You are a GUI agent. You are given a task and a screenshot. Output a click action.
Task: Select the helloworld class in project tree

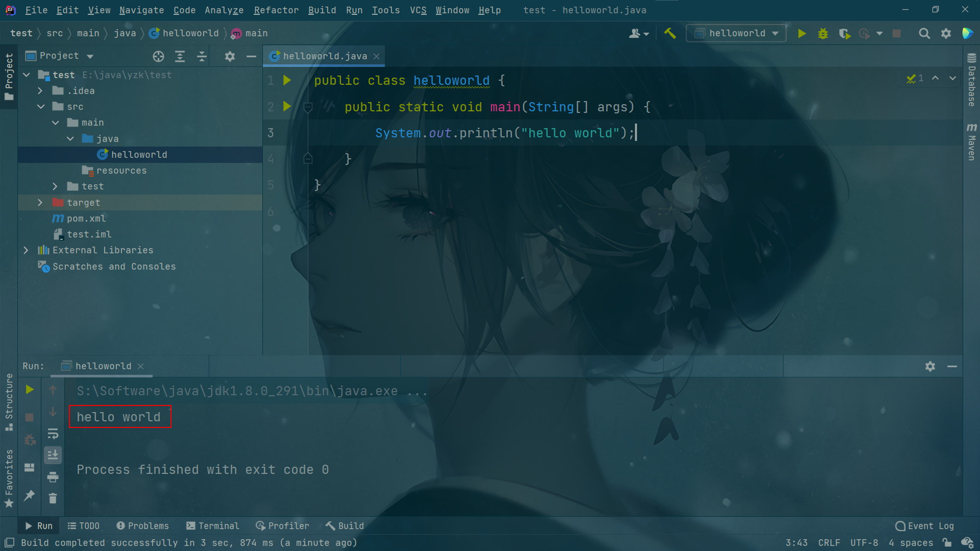[x=140, y=154]
